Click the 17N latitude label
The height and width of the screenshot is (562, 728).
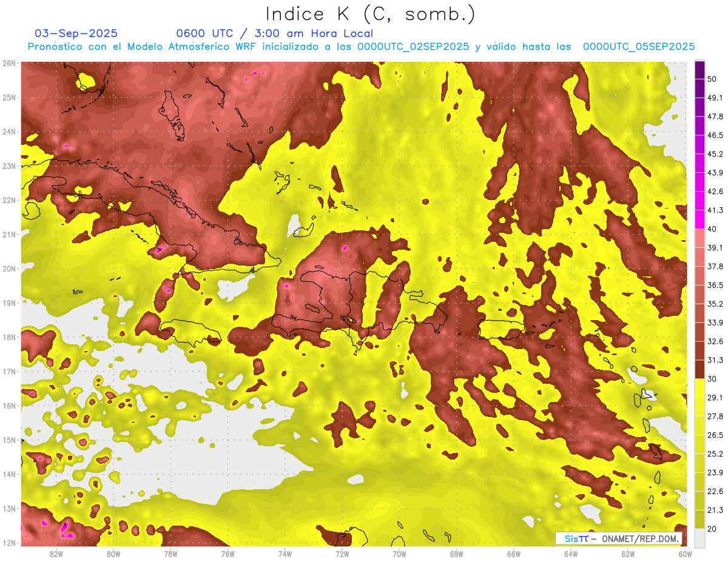pyautogui.click(x=8, y=371)
